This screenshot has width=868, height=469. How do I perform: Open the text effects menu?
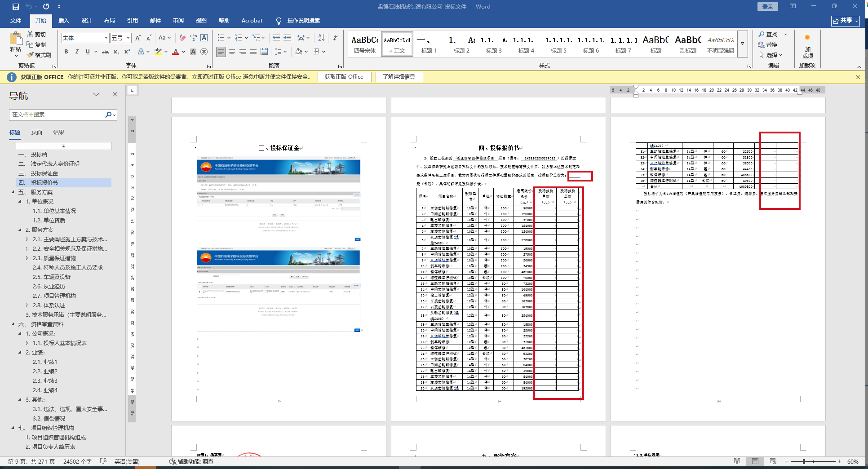[x=142, y=52]
